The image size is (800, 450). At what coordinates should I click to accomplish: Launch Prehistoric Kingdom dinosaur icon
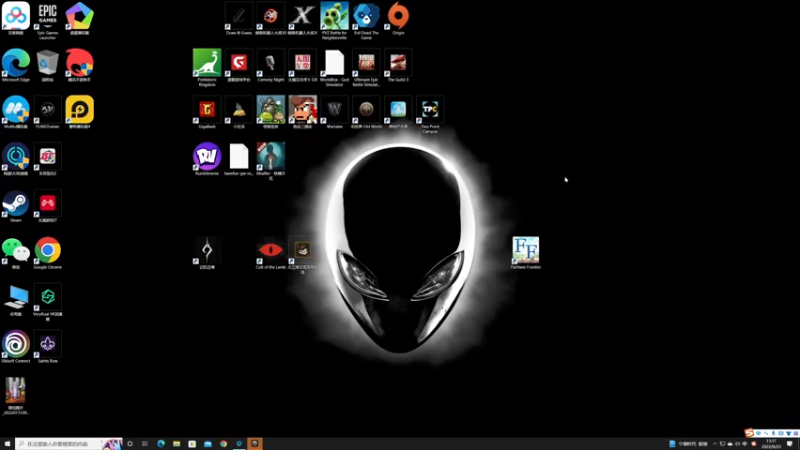pyautogui.click(x=207, y=67)
